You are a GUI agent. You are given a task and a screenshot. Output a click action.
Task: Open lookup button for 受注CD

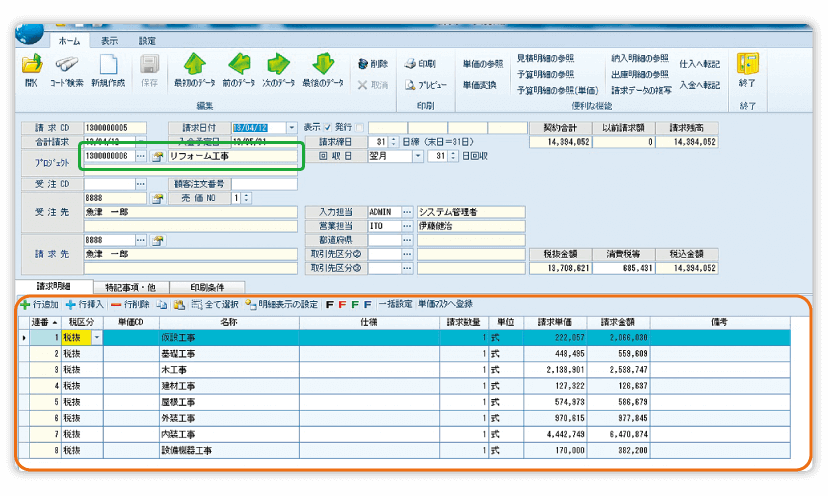pyautogui.click(x=140, y=184)
